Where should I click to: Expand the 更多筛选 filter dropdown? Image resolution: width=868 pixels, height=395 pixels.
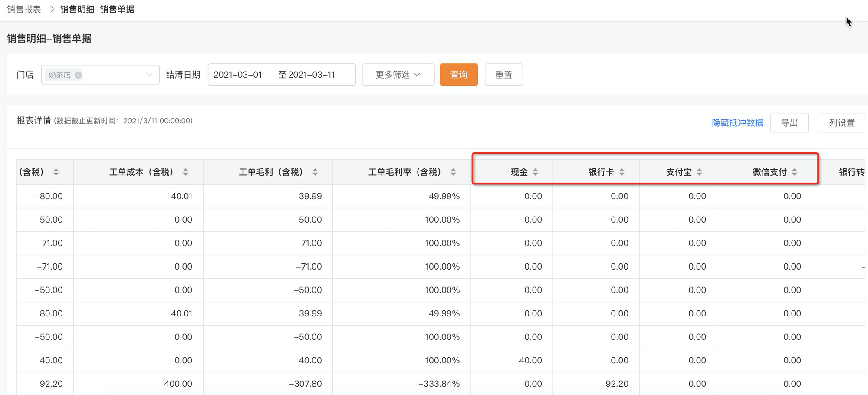click(398, 75)
